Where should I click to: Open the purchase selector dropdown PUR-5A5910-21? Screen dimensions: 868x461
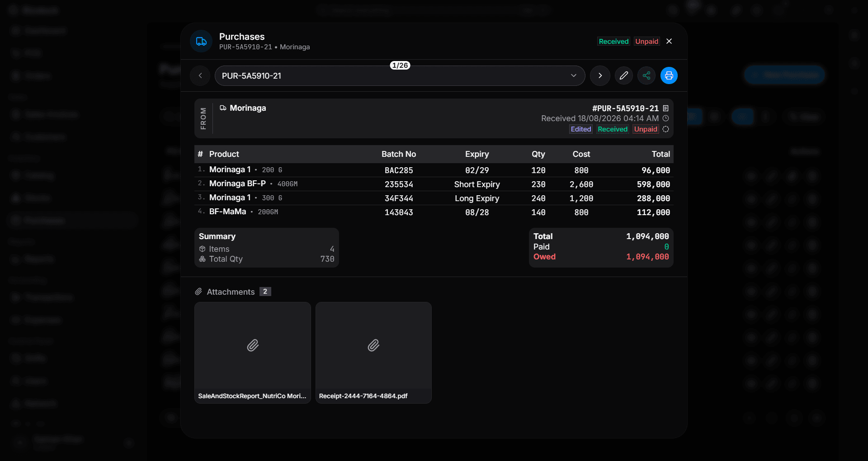(x=400, y=75)
